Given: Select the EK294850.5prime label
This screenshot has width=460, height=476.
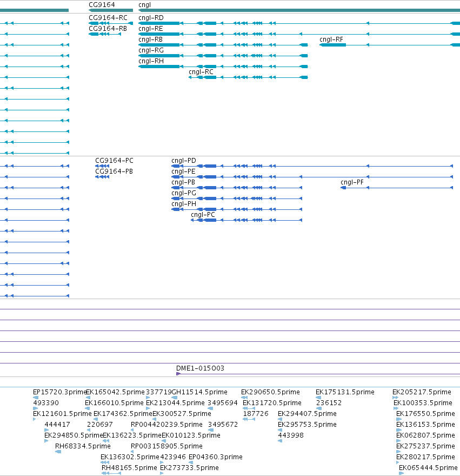Looking at the screenshot, I should coord(74,435).
